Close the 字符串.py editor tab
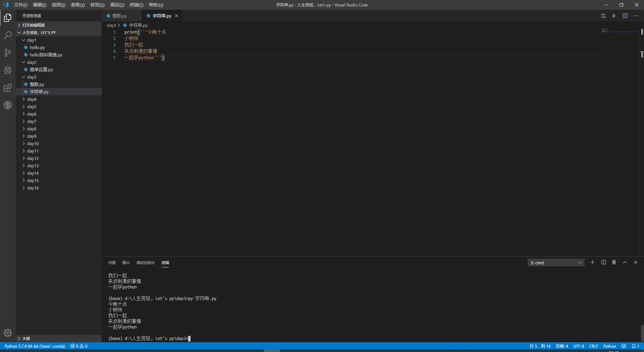 tap(176, 16)
